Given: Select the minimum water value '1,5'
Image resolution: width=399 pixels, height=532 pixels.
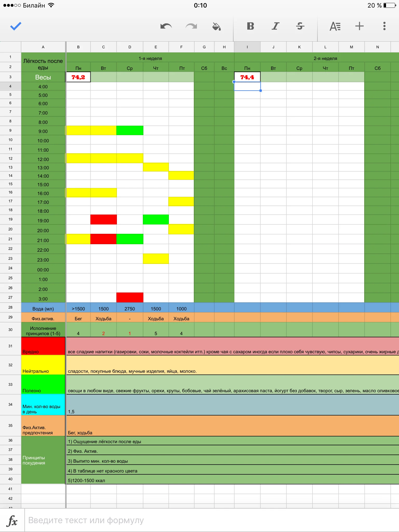Looking at the screenshot, I should [233, 405].
